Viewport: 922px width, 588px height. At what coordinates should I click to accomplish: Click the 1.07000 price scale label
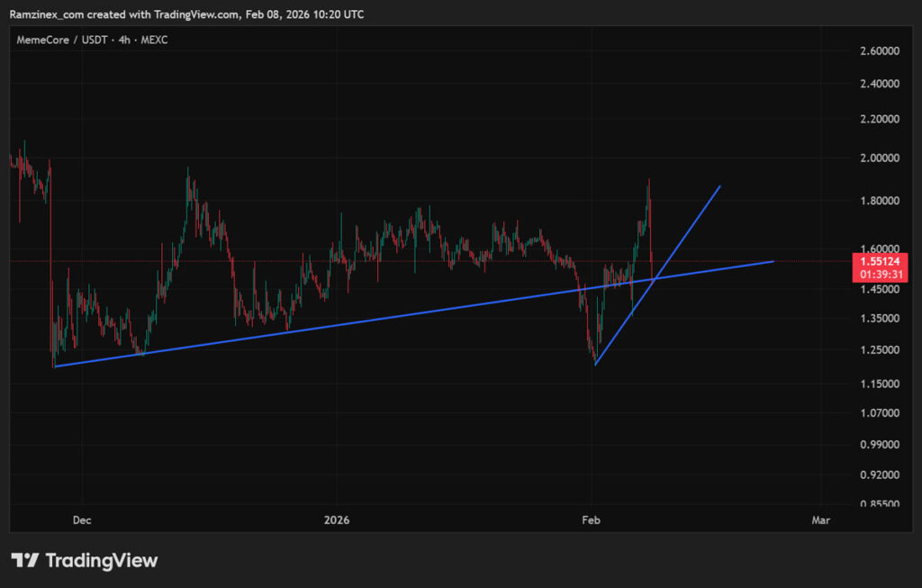point(879,413)
